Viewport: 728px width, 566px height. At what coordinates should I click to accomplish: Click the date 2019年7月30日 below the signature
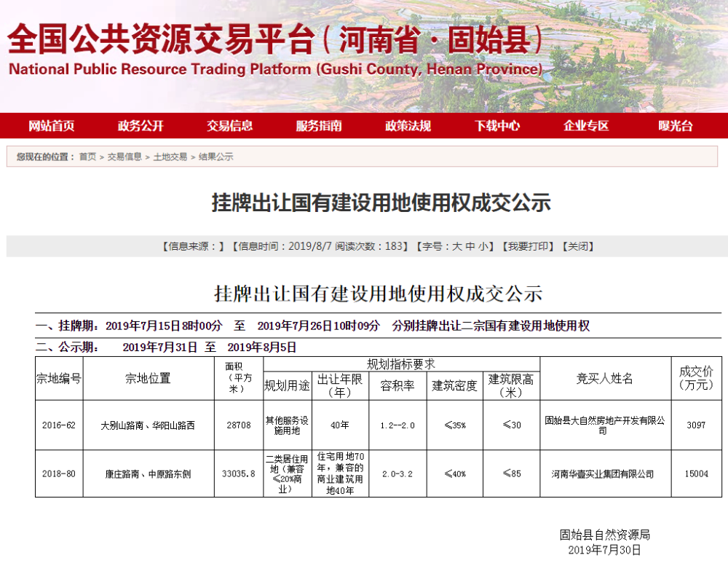pyautogui.click(x=604, y=550)
